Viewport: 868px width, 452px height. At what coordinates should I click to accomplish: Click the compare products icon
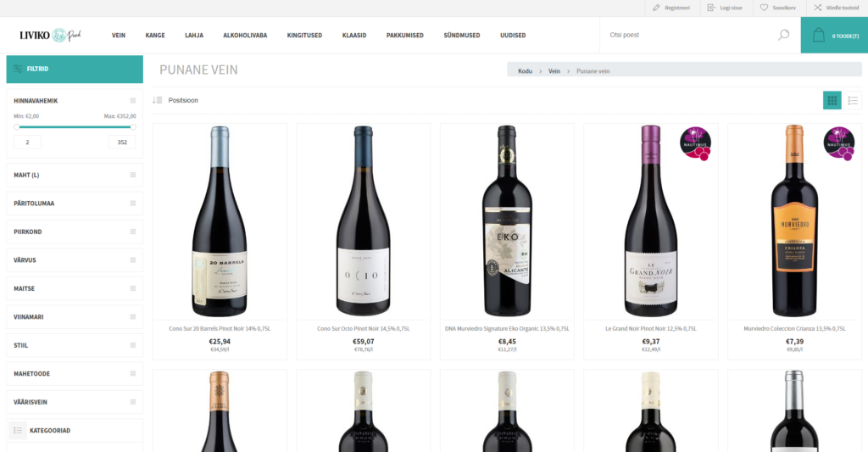point(818,8)
